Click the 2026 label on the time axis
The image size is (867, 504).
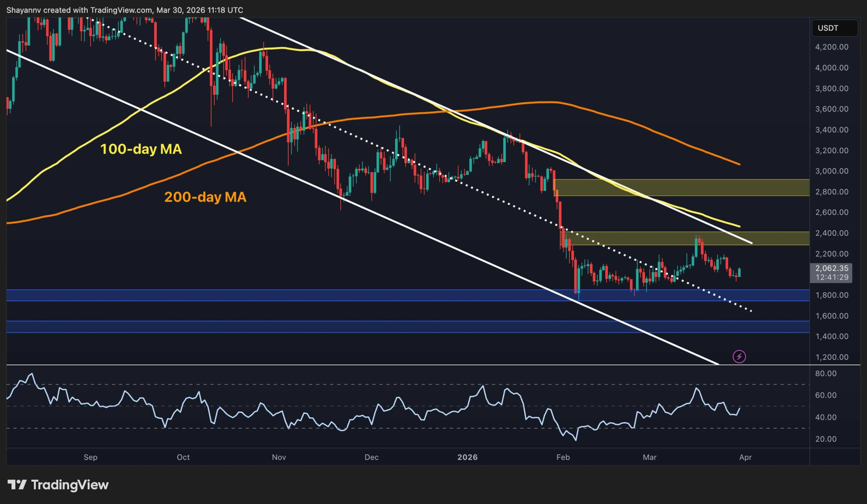tap(468, 457)
